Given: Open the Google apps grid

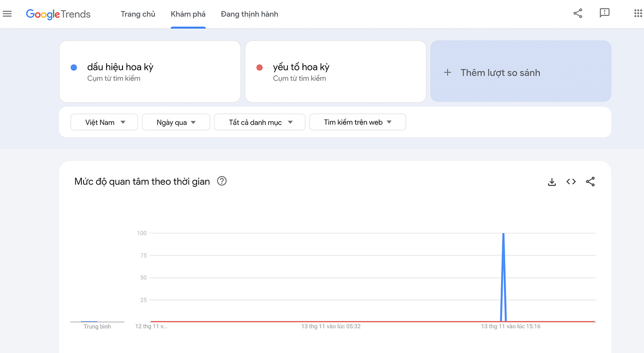Looking at the screenshot, I should 638,13.
